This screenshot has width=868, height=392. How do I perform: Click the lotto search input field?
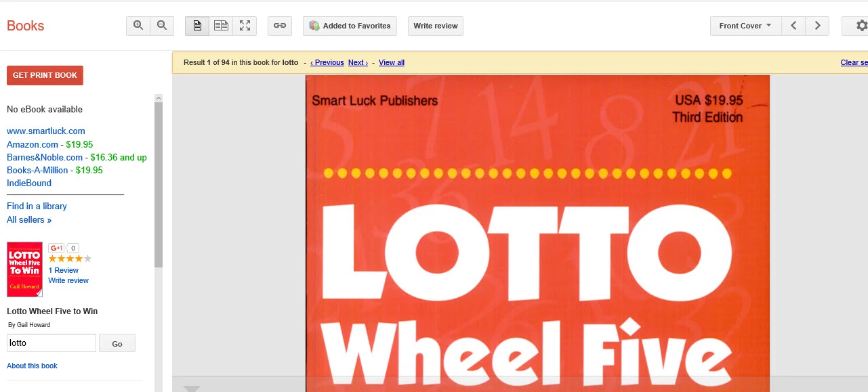tap(51, 343)
